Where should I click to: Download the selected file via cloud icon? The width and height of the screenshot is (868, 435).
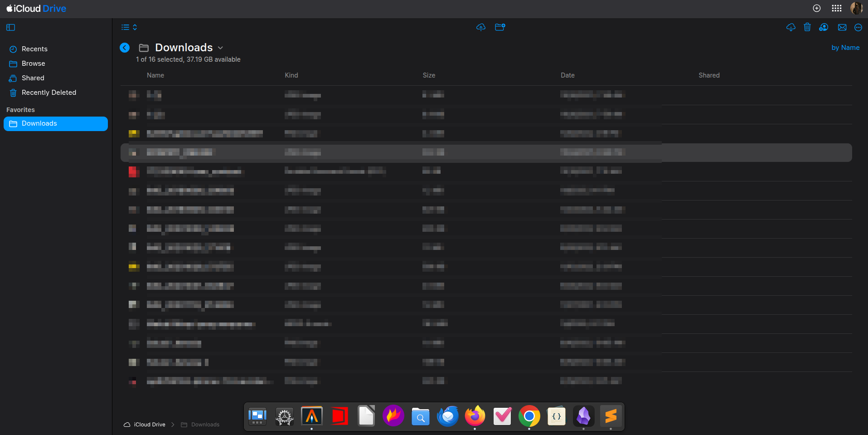(x=790, y=27)
